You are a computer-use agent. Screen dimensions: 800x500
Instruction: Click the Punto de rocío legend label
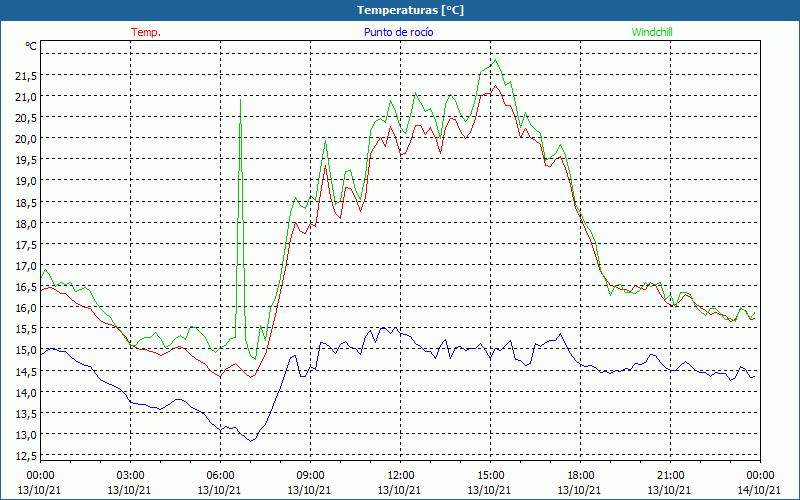(x=398, y=32)
